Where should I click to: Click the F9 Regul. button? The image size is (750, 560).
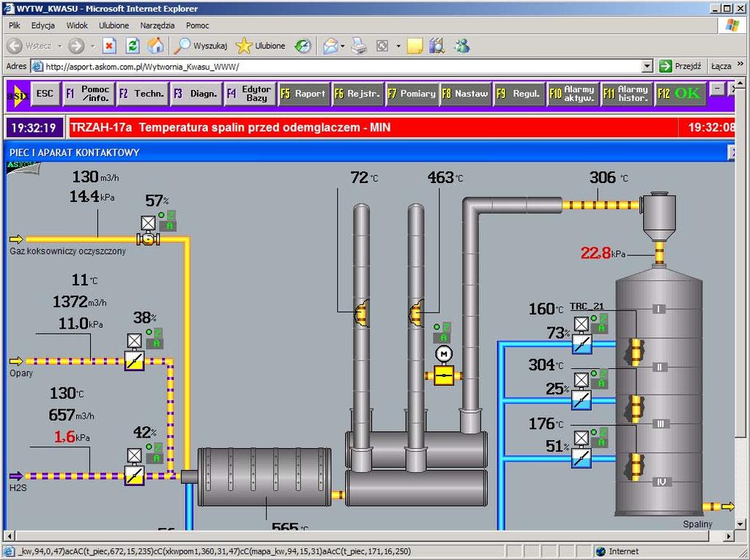pyautogui.click(x=519, y=94)
